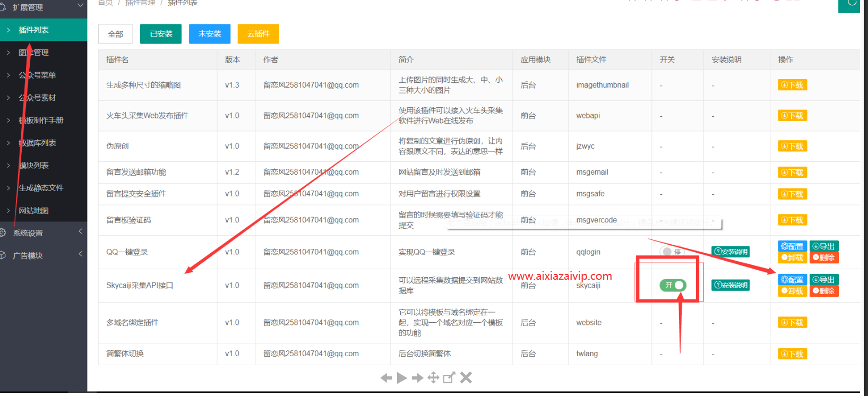Export the qqlogin plugin via 导出
This screenshot has height=396, width=868.
[823, 246]
